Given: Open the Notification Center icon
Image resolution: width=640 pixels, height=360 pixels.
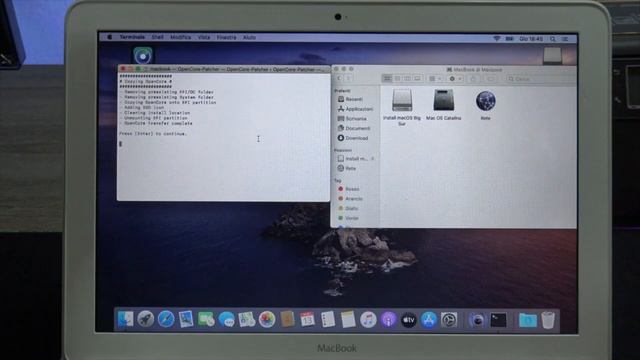Looking at the screenshot, I should point(565,39).
